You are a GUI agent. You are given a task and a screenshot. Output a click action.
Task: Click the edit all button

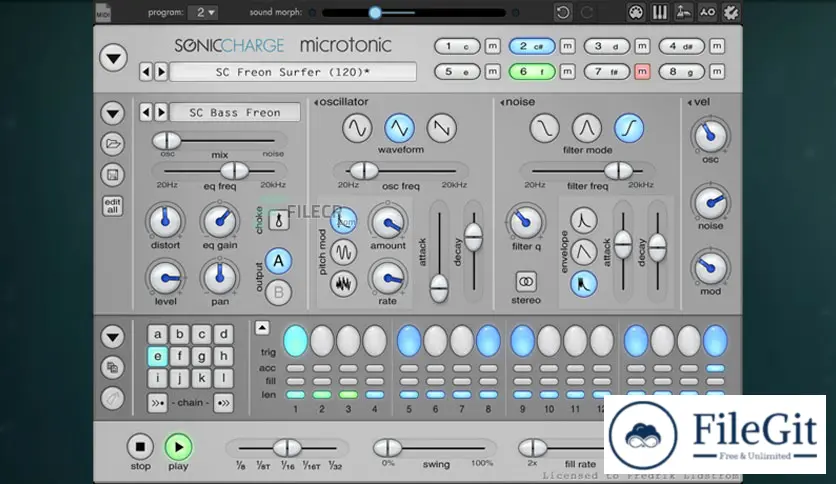112,206
